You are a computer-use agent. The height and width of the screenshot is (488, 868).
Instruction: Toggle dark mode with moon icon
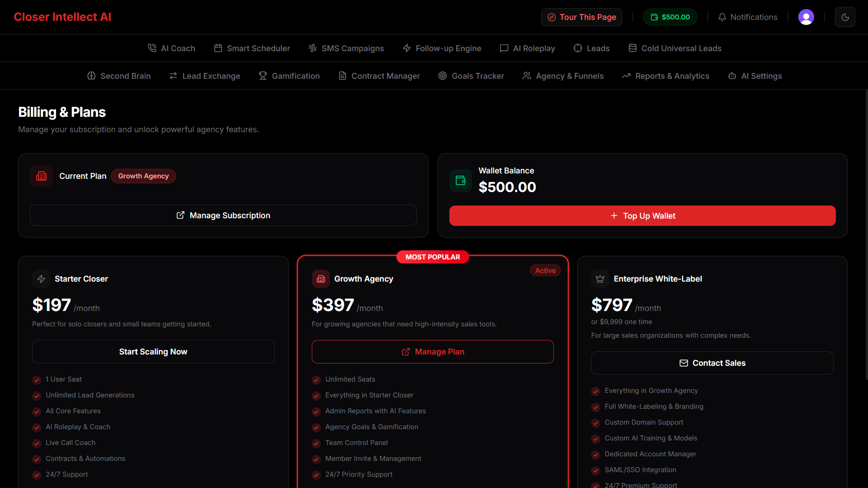tap(845, 17)
